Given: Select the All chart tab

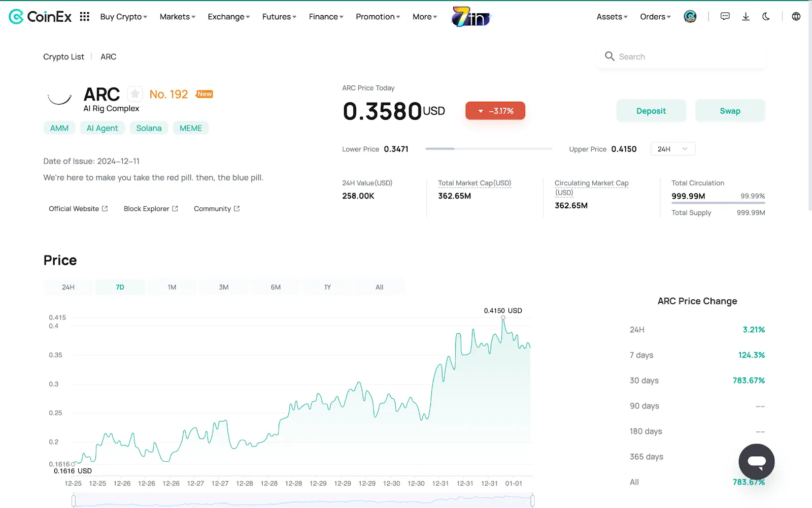Looking at the screenshot, I should [379, 287].
